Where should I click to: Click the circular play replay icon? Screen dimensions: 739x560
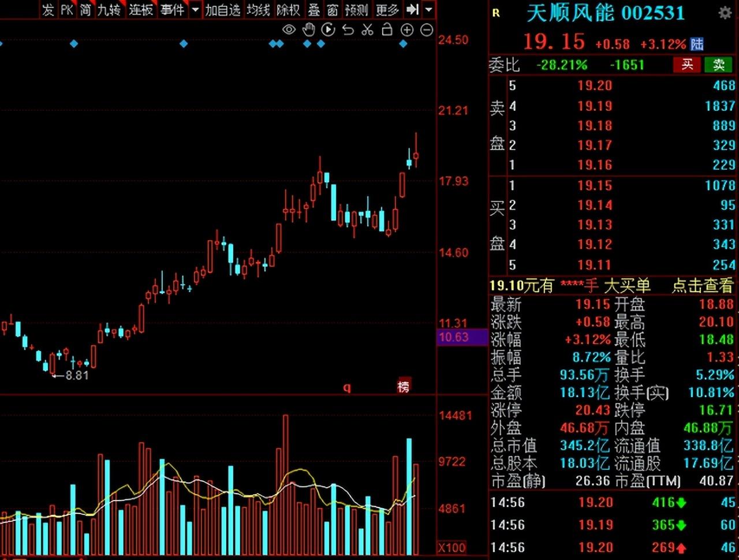point(328,29)
